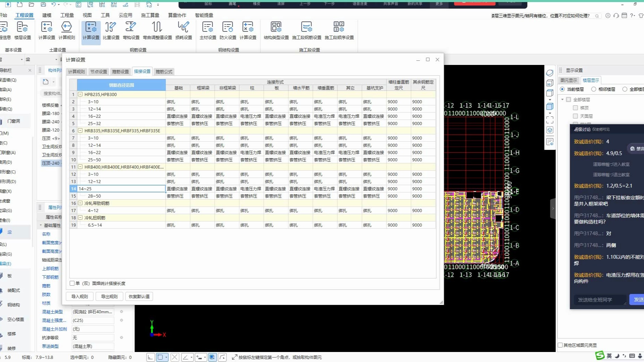Open 楼层设置 in the 基本设置 ribbon group
Image resolution: width=644 pixels, height=362 pixels.
tap(22, 30)
